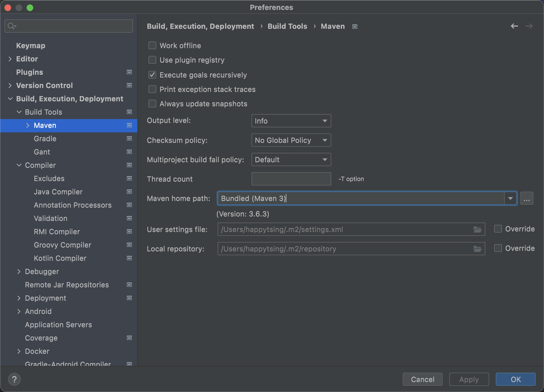Click project-level icon beside RMI Compiler
Viewport: 544px width, 392px height.
[x=129, y=232]
